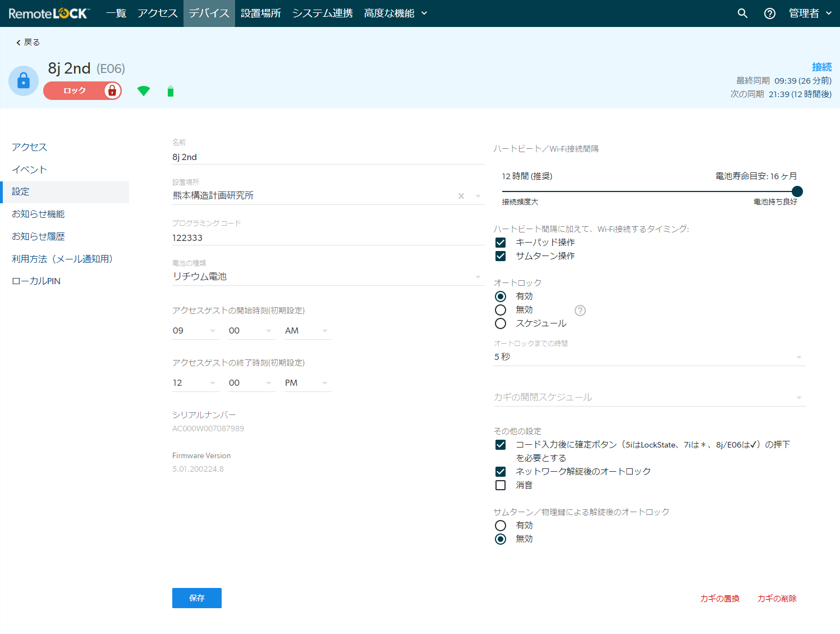Open start time minute dropdown

click(251, 331)
